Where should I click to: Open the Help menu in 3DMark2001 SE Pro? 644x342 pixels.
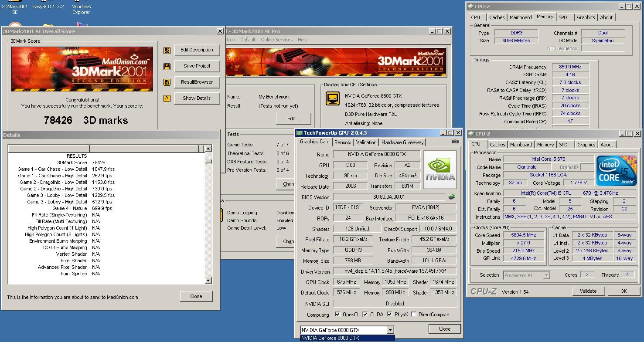pos(302,40)
